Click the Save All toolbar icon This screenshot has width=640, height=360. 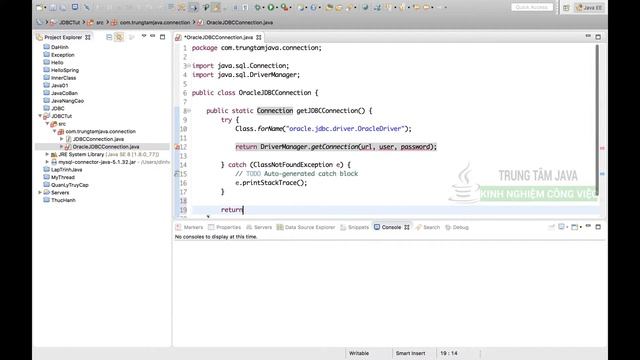(x=63, y=7)
